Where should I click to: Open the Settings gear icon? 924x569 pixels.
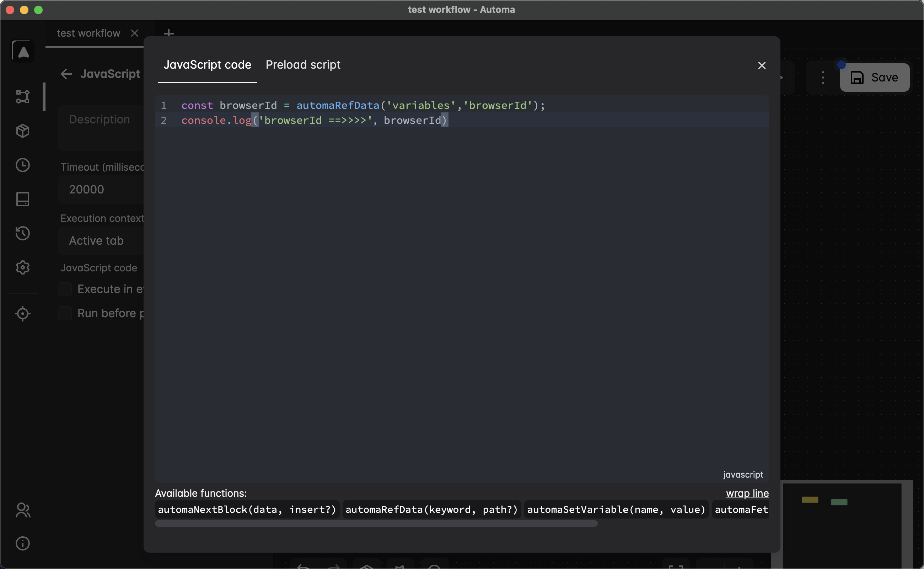click(x=23, y=267)
